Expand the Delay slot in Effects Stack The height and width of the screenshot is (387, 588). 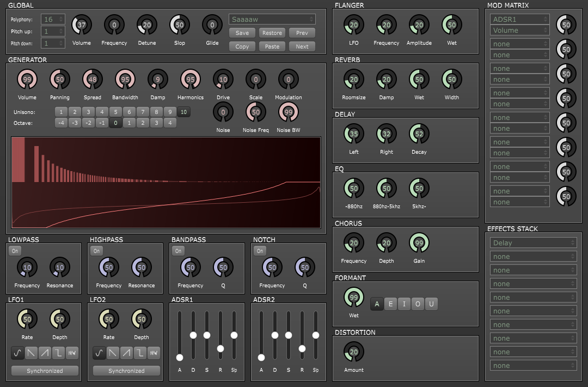(x=533, y=243)
